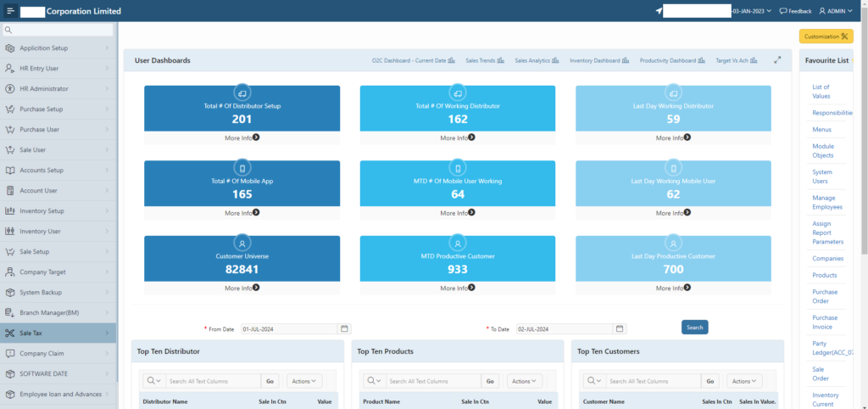This screenshot has height=409, width=868.
Task: Click the calendar icon beside From Date
Action: 344,328
